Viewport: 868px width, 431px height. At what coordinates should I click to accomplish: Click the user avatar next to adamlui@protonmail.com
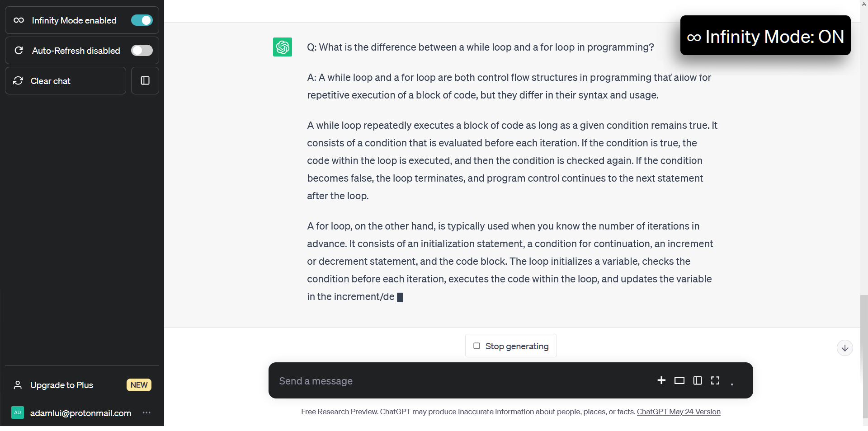click(x=18, y=412)
